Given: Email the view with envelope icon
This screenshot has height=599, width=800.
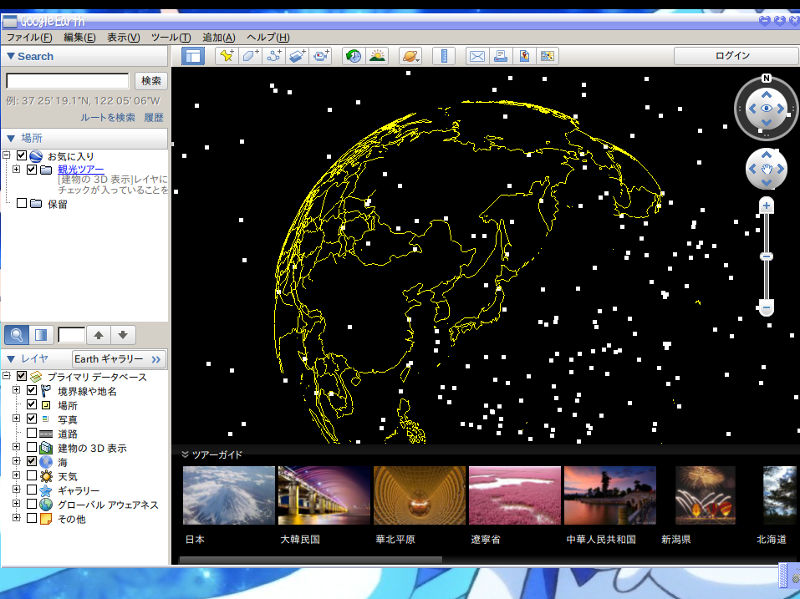Looking at the screenshot, I should tap(477, 56).
